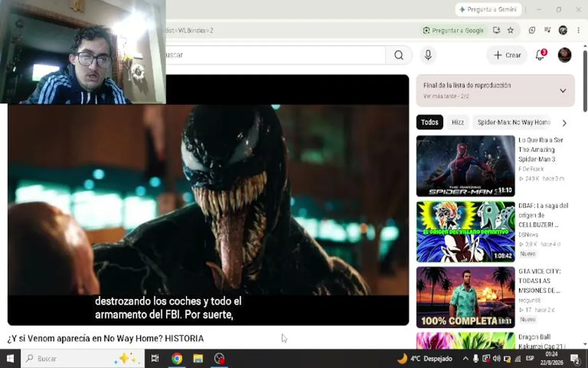588x368 pixels.
Task: Open the media controls icon in Chrome toolbar
Action: click(548, 31)
